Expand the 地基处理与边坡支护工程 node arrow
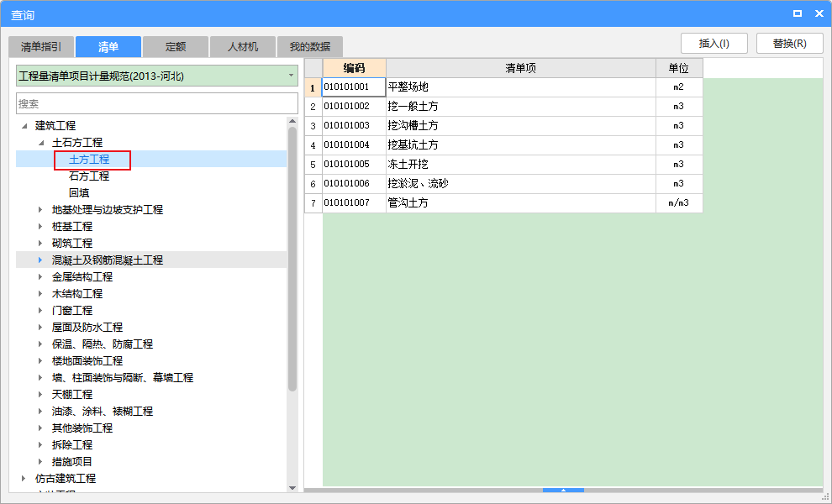The width and height of the screenshot is (832, 504). click(40, 209)
